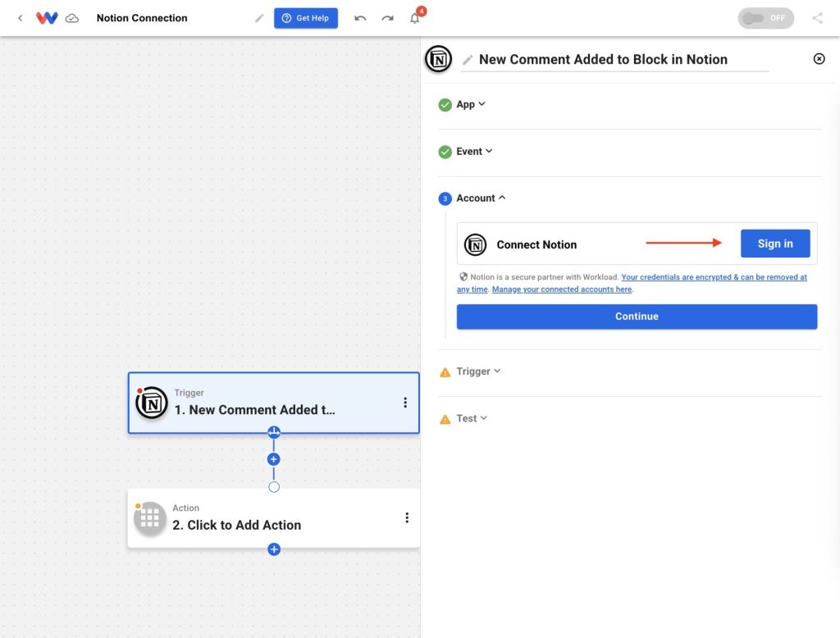
Task: Open the action node three-dot menu
Action: tap(407, 517)
